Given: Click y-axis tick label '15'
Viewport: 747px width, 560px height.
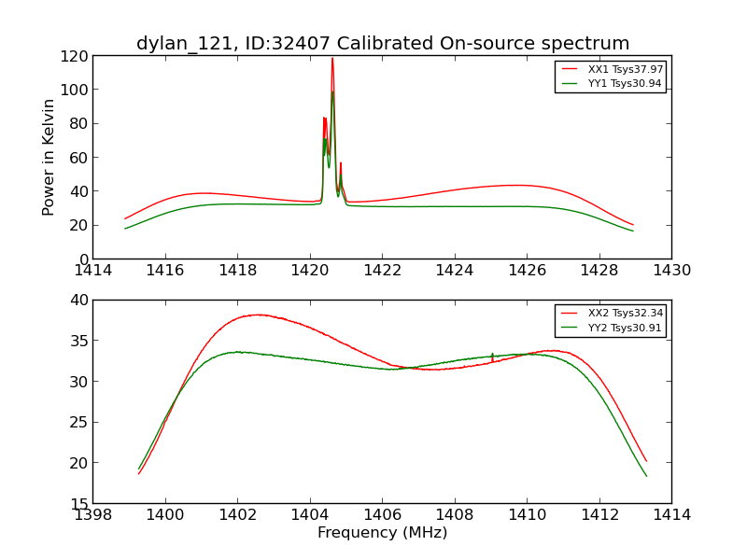Looking at the screenshot, I should [79, 504].
